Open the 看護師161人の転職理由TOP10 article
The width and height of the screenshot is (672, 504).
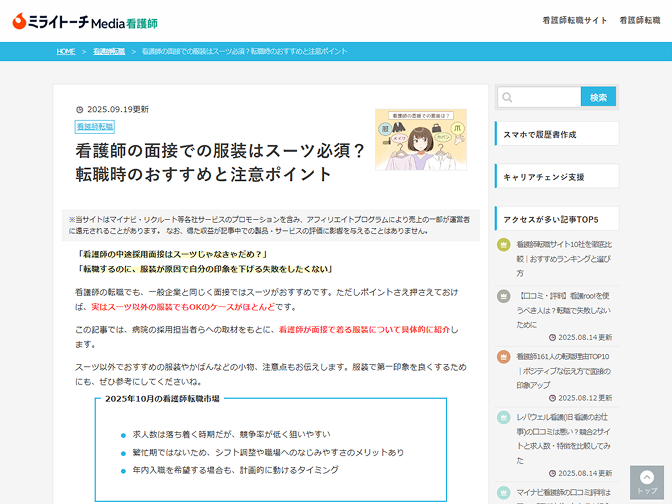(x=564, y=370)
